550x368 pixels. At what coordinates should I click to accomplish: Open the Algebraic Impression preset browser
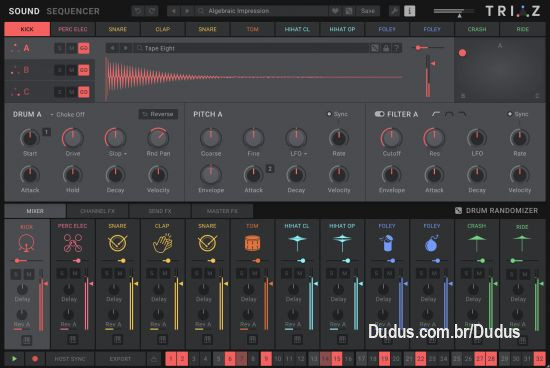pyautogui.click(x=261, y=11)
